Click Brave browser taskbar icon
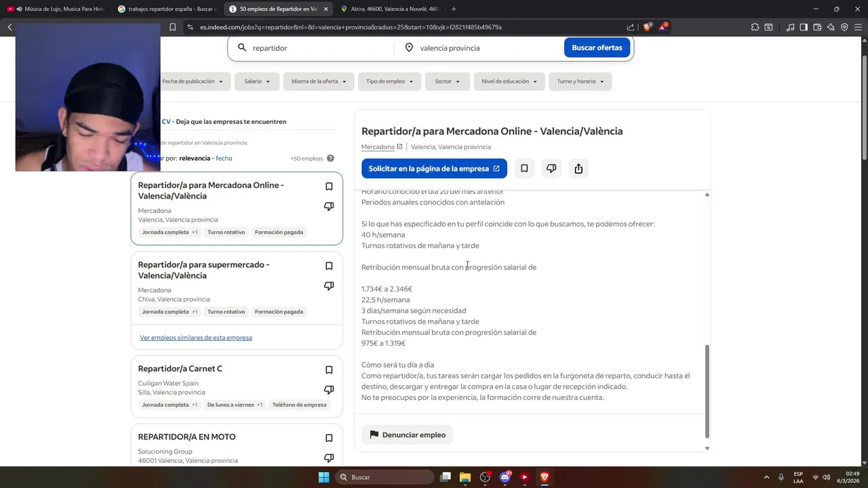The width and height of the screenshot is (868, 488). coord(544,477)
